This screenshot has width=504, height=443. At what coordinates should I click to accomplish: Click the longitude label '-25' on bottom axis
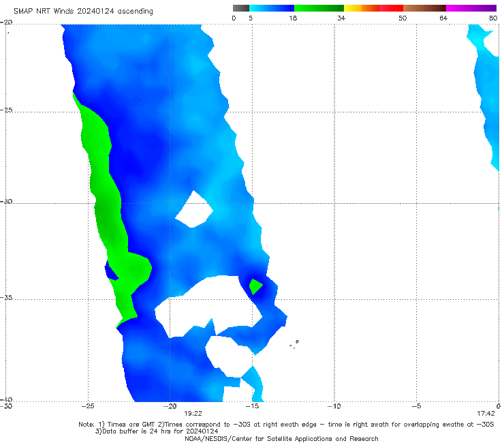[88, 406]
